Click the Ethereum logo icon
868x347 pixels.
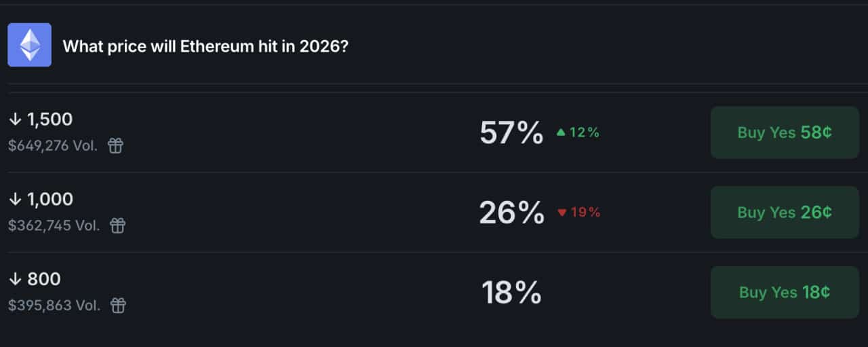click(29, 45)
